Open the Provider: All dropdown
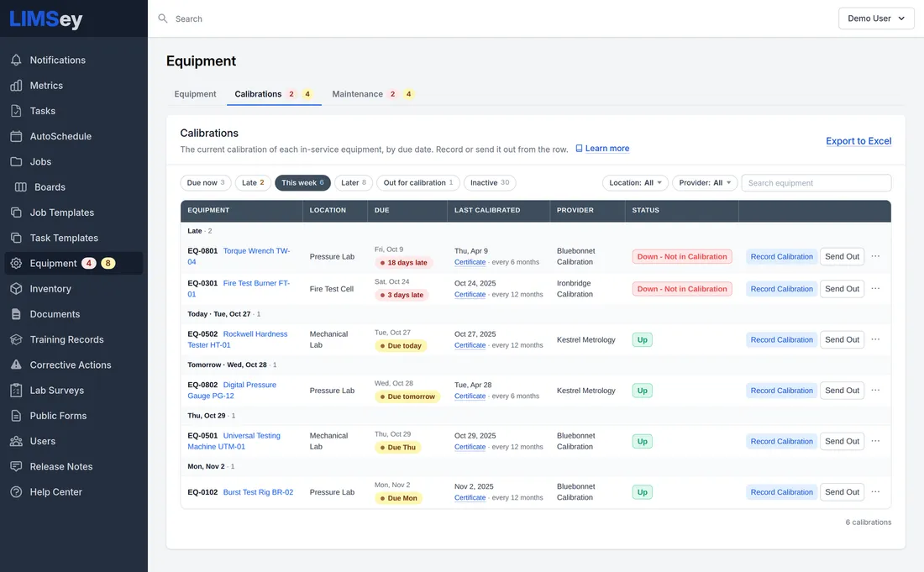Image resolution: width=924 pixels, height=572 pixels. 705,182
